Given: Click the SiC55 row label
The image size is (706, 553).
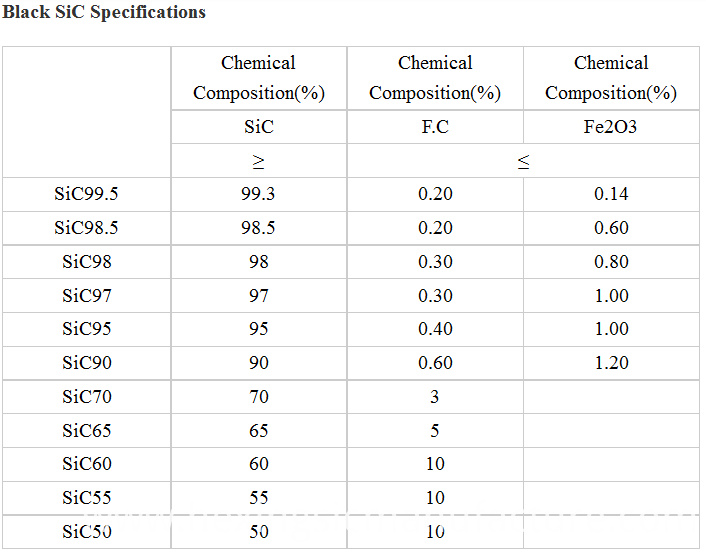Looking at the screenshot, I should click(87, 498).
